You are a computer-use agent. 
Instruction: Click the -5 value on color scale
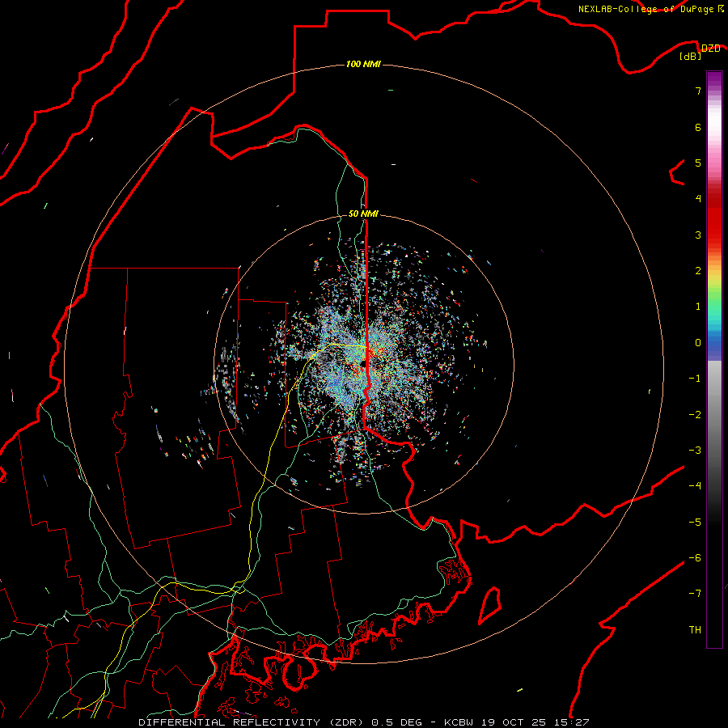695,522
